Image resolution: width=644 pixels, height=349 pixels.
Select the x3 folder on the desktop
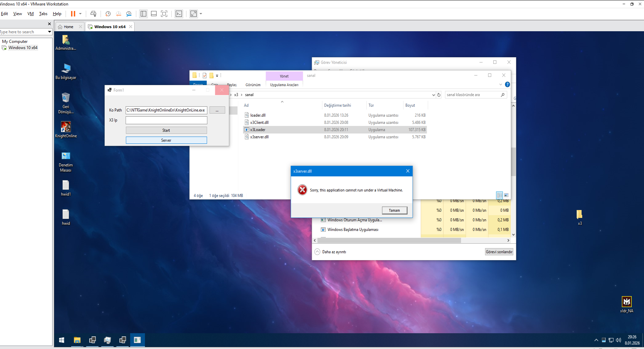click(x=579, y=217)
